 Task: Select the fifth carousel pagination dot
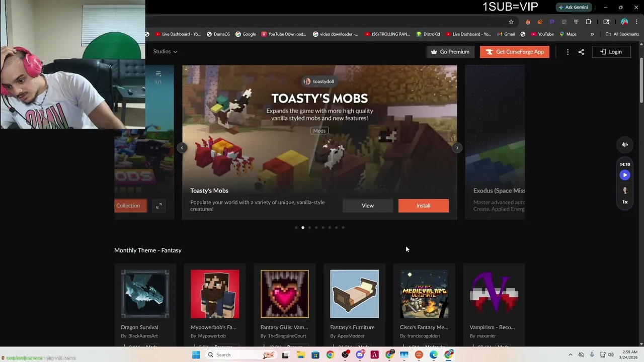(x=323, y=228)
